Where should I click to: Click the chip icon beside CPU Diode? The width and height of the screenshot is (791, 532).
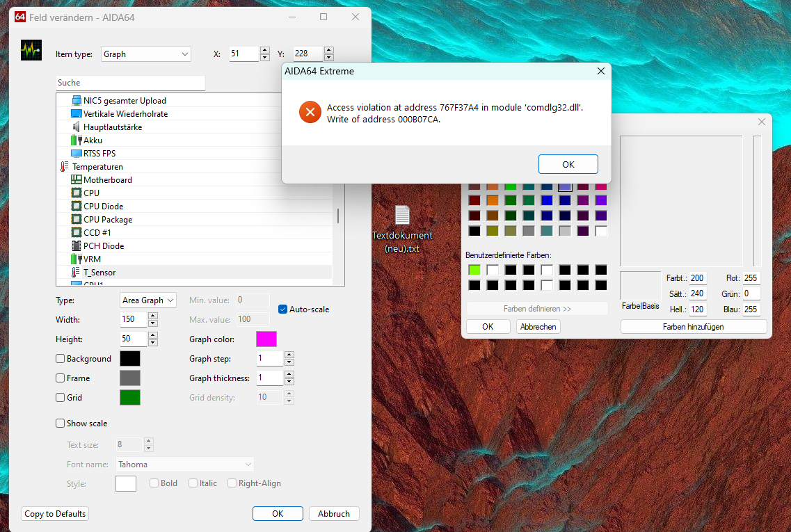click(76, 206)
